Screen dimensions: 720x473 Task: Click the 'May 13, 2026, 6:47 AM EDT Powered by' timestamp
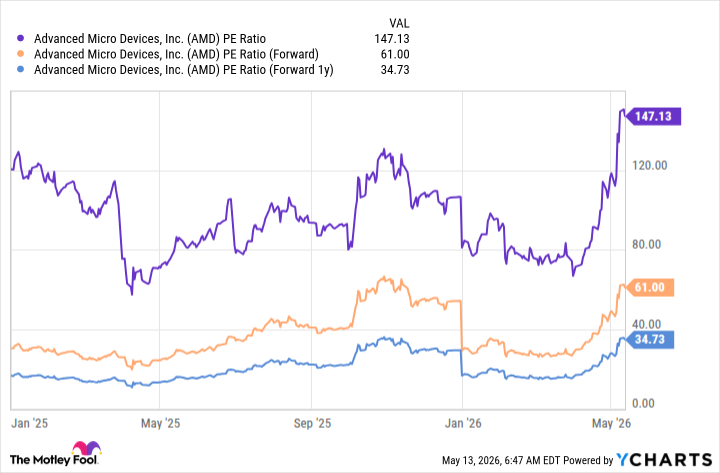pyautogui.click(x=528, y=460)
